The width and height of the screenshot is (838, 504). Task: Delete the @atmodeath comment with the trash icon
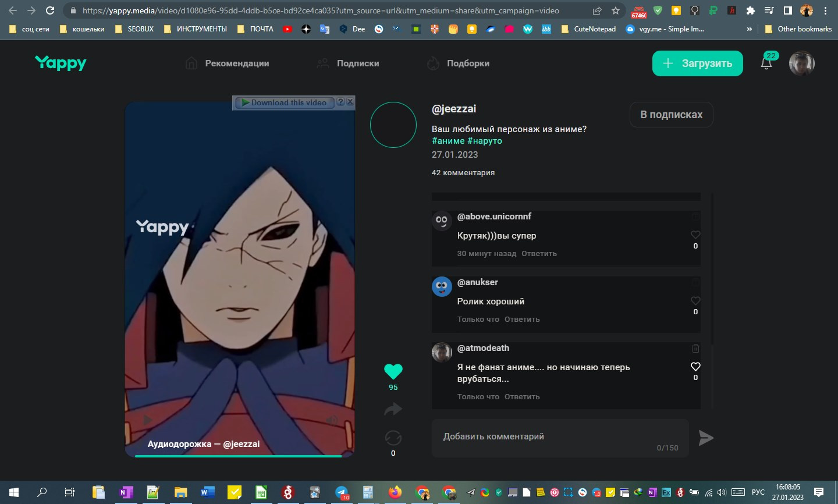click(x=695, y=348)
